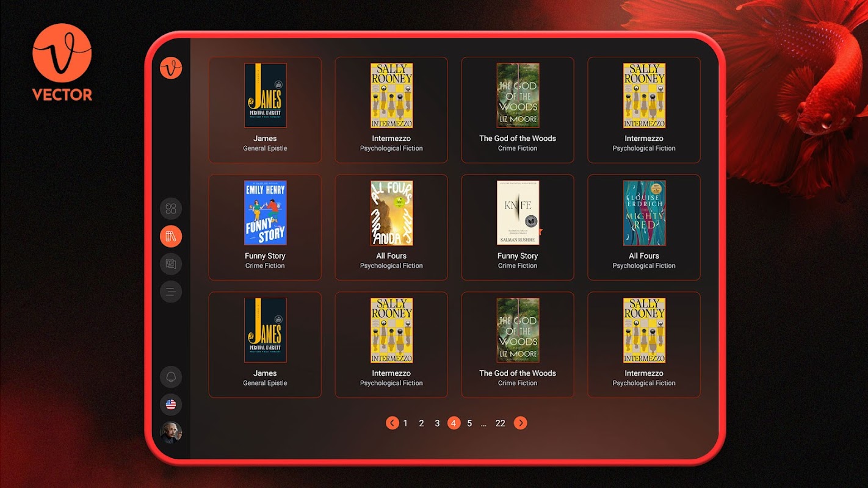This screenshot has height=488, width=868.
Task: Open the Knife by Salman Rushdie cover
Action: [518, 213]
